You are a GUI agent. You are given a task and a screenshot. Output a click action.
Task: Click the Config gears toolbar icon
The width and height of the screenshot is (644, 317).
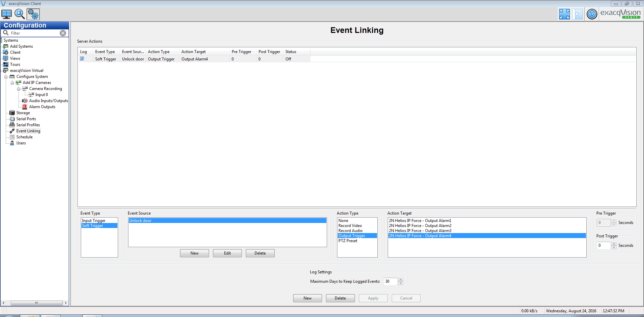point(33,14)
